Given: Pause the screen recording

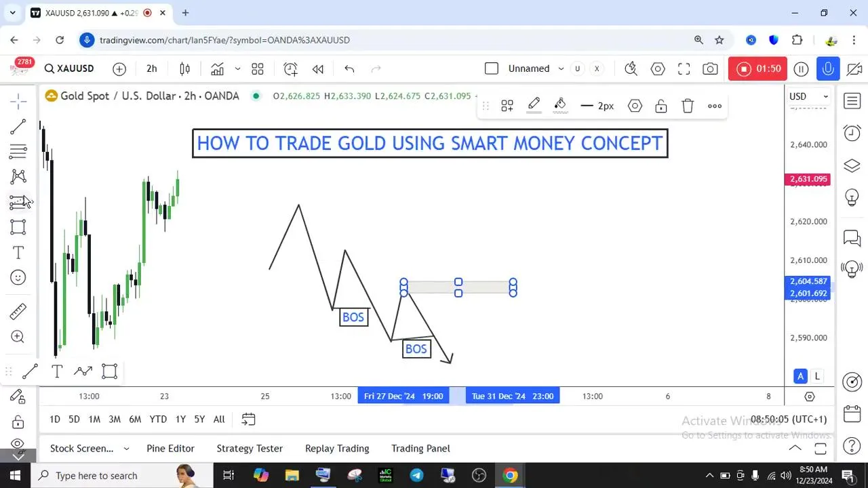Looking at the screenshot, I should point(801,68).
